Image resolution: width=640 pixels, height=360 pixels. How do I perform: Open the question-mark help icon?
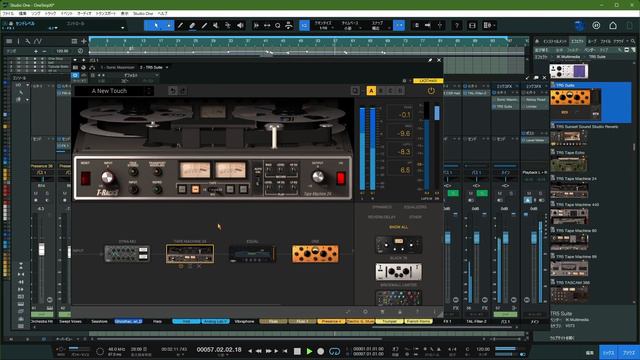click(457, 25)
